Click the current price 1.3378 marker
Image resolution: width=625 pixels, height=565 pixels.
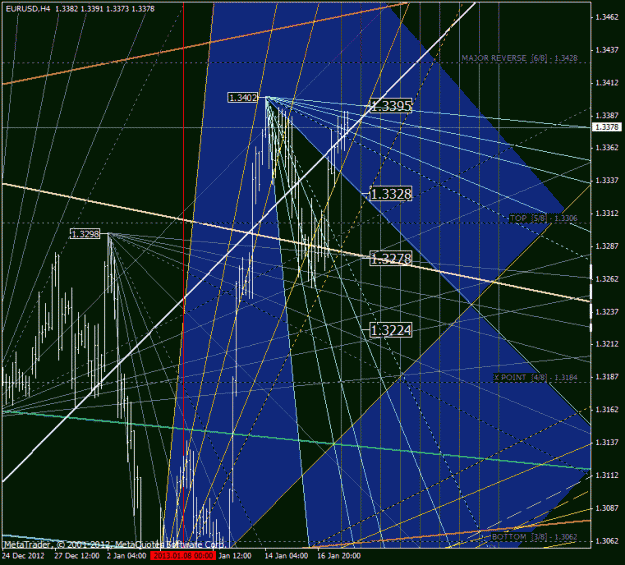[x=607, y=127]
